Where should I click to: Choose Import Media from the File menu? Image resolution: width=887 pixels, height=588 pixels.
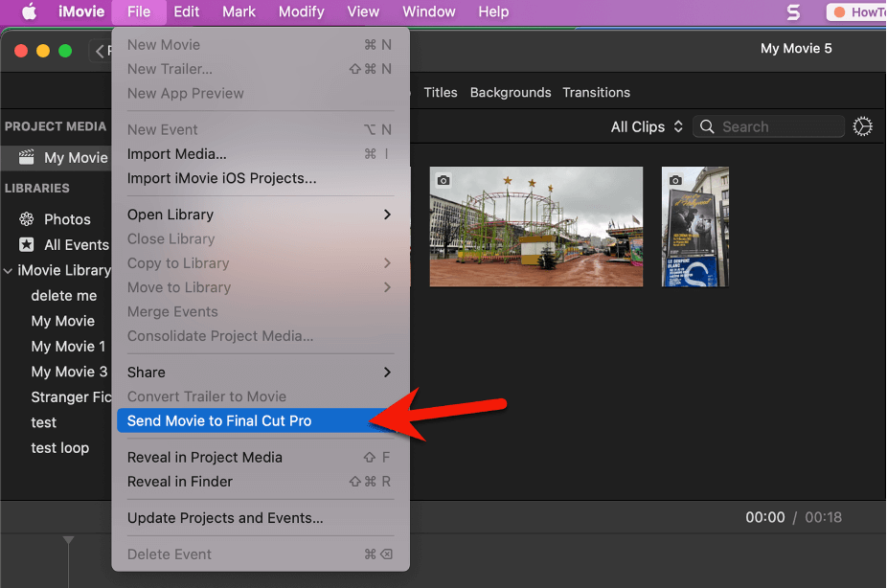pos(177,153)
